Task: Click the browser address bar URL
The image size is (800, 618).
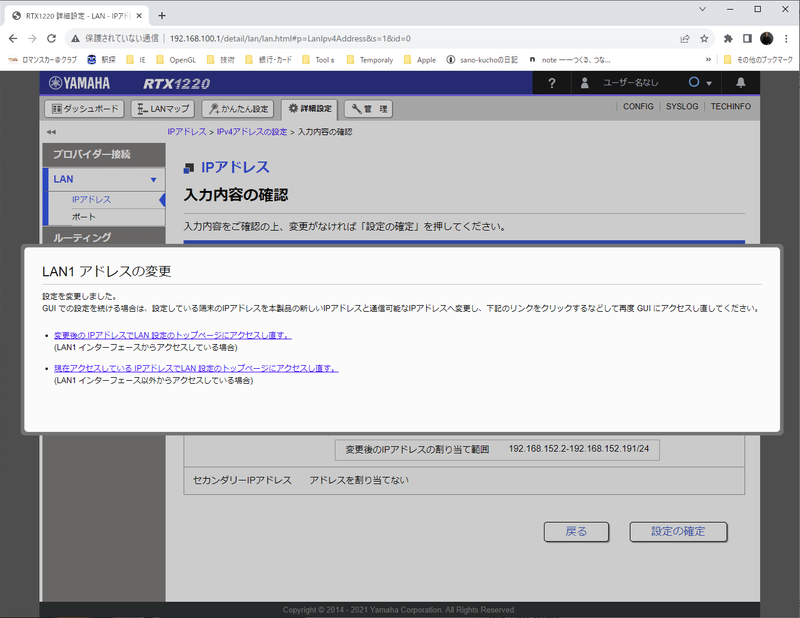Action: [x=290, y=39]
